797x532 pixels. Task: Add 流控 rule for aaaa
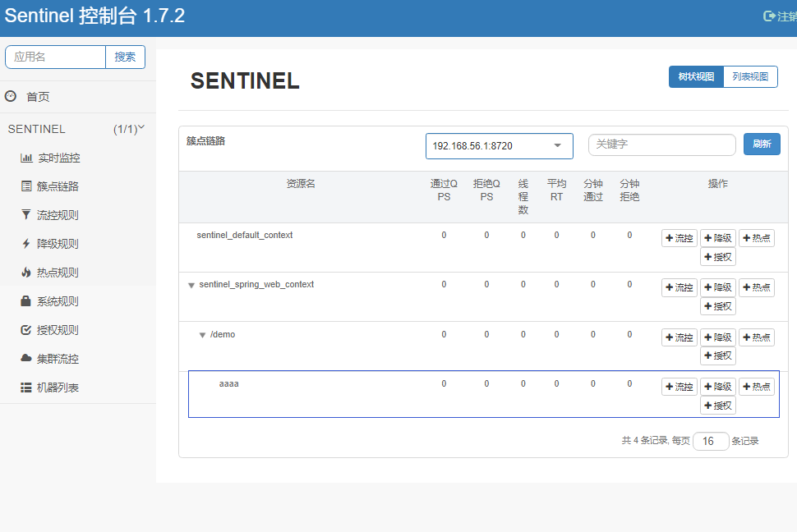click(x=679, y=387)
